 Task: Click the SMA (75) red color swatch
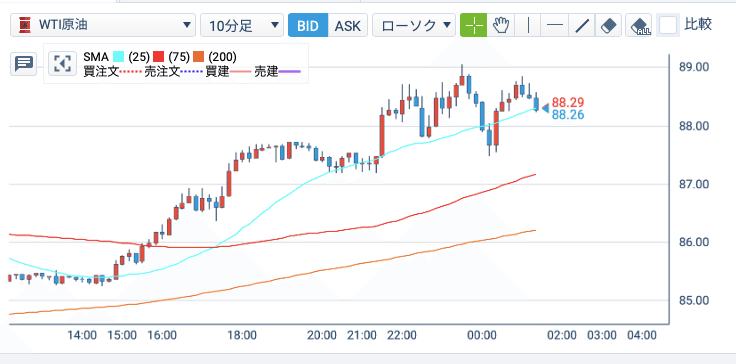158,57
